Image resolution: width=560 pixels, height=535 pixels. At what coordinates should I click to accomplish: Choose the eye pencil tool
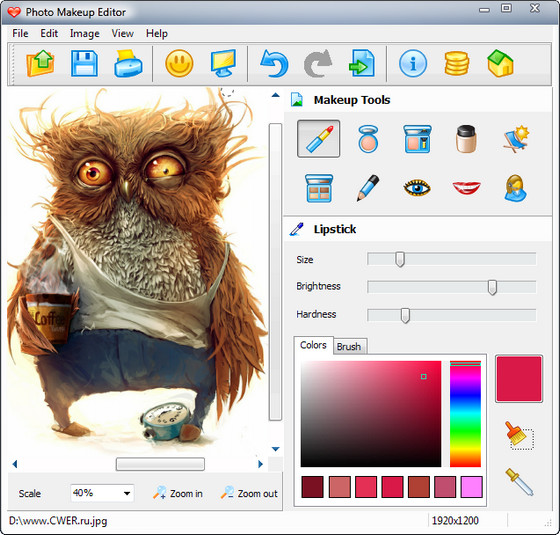(368, 188)
